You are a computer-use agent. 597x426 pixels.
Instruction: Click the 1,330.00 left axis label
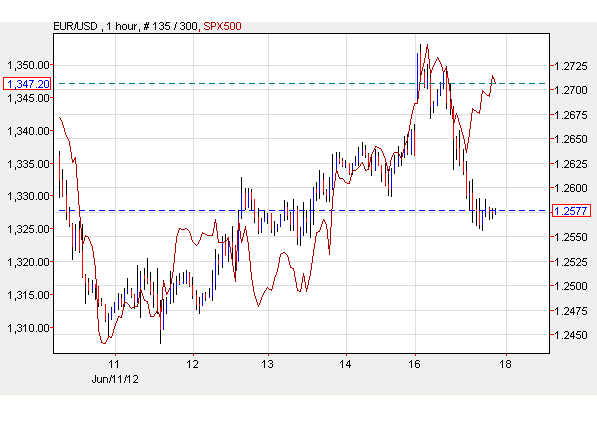point(29,196)
